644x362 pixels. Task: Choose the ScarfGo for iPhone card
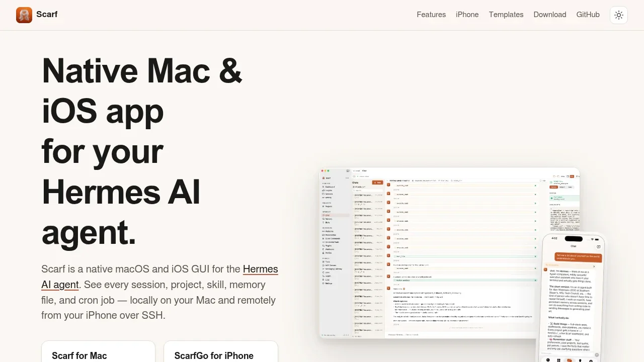[x=221, y=351]
